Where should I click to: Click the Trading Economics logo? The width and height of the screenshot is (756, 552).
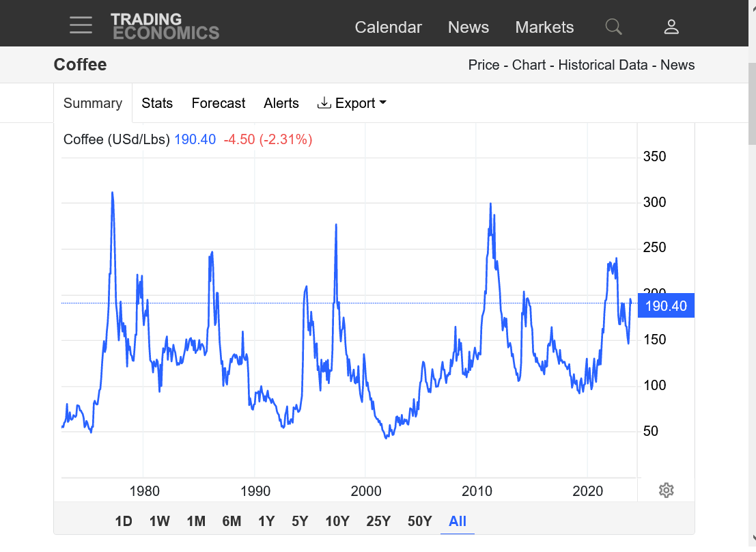coord(165,26)
